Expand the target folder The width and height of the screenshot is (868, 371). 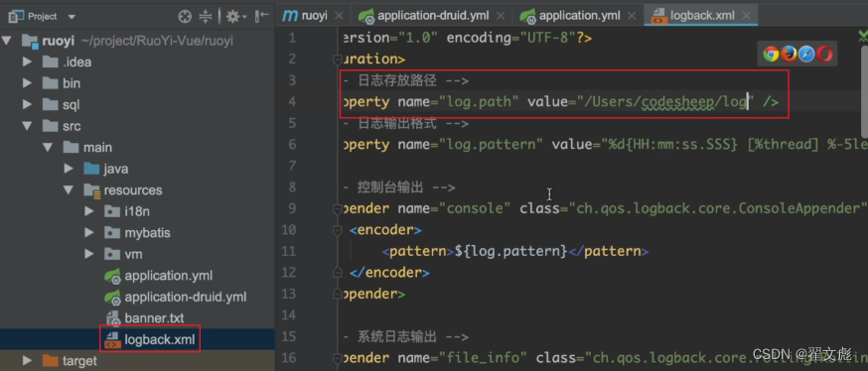click(27, 361)
